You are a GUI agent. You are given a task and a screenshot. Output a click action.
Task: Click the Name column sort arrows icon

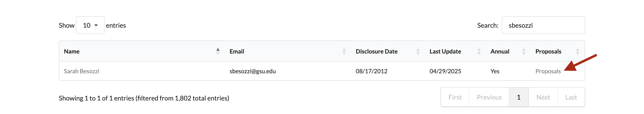[x=218, y=51]
